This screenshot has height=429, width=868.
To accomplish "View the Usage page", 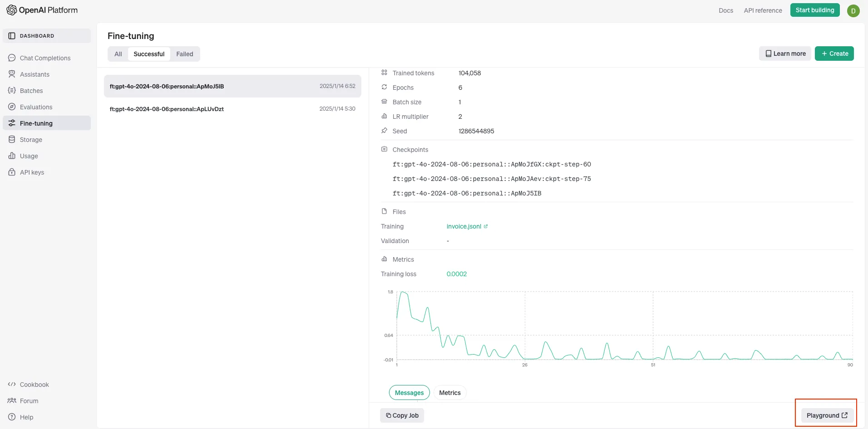I will tap(47, 156).
